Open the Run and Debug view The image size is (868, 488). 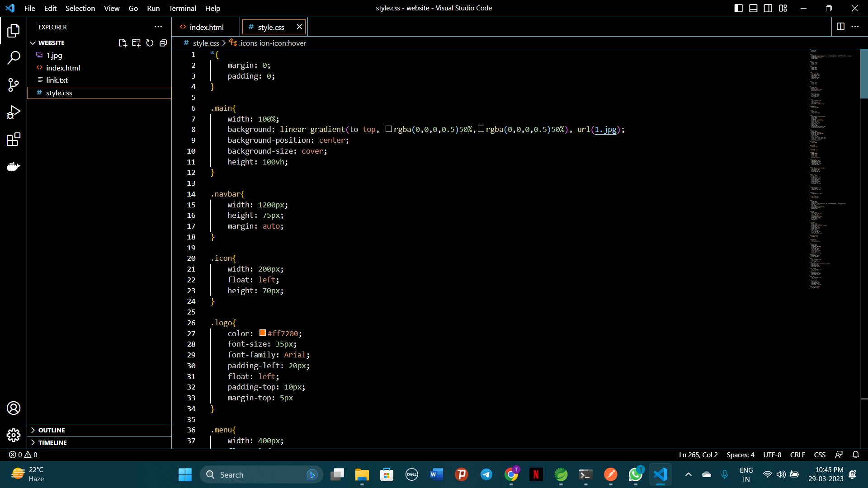click(14, 112)
